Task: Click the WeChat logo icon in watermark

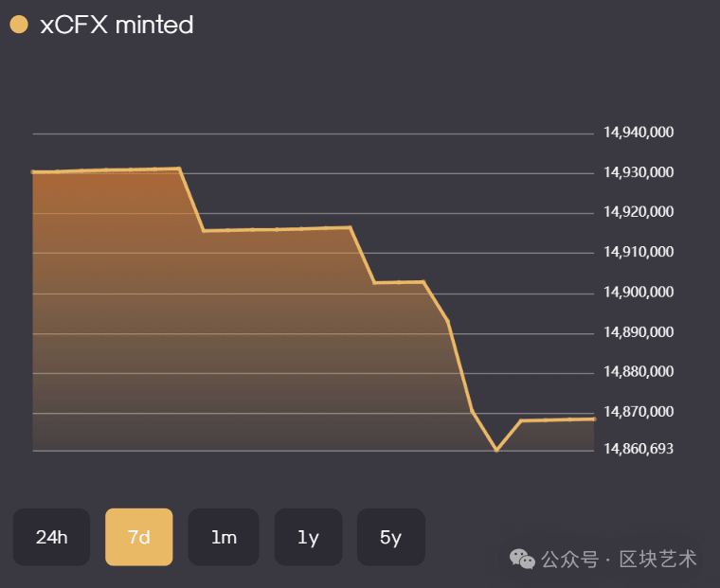Action: click(x=522, y=559)
